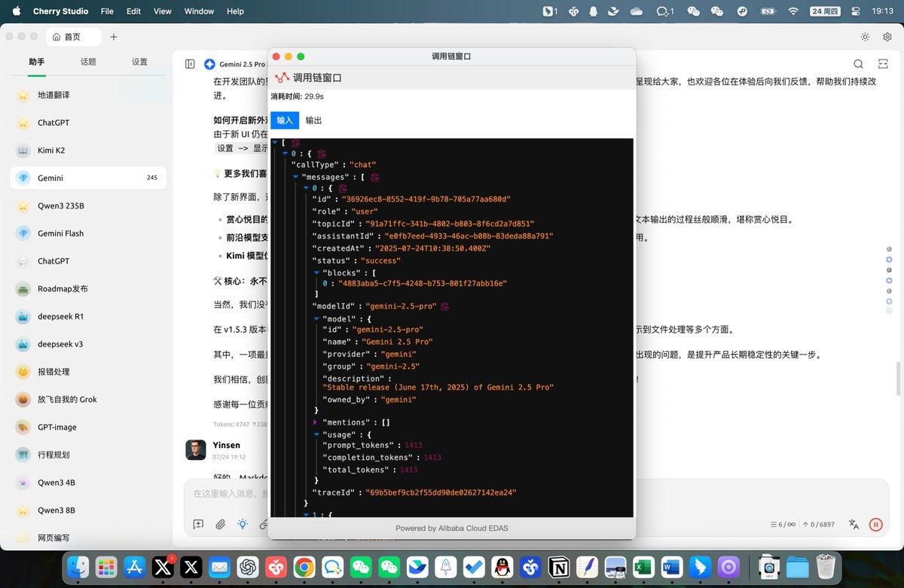Open Cherry Studio settings gear
This screenshot has height=588, width=904.
click(x=887, y=37)
